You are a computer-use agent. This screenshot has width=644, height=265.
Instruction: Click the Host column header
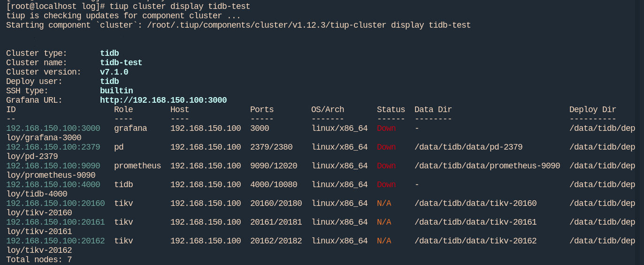(x=180, y=109)
